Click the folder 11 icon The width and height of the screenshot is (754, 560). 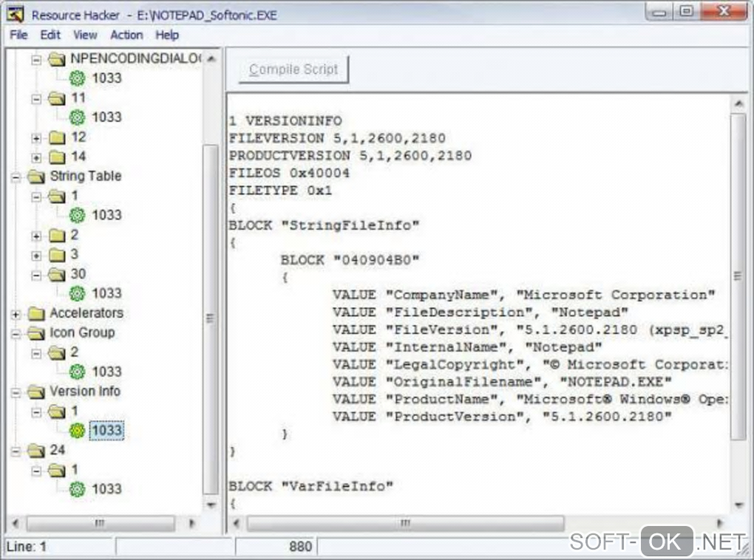(57, 98)
